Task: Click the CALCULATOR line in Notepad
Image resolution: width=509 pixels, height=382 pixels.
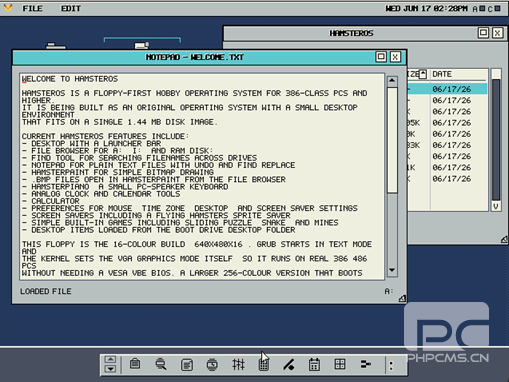Action: click(x=51, y=201)
